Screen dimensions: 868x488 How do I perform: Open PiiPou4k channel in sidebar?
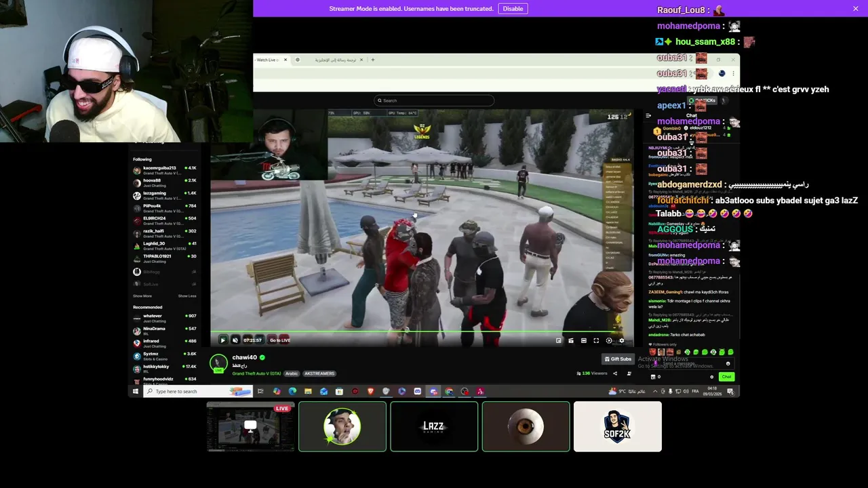point(165,207)
